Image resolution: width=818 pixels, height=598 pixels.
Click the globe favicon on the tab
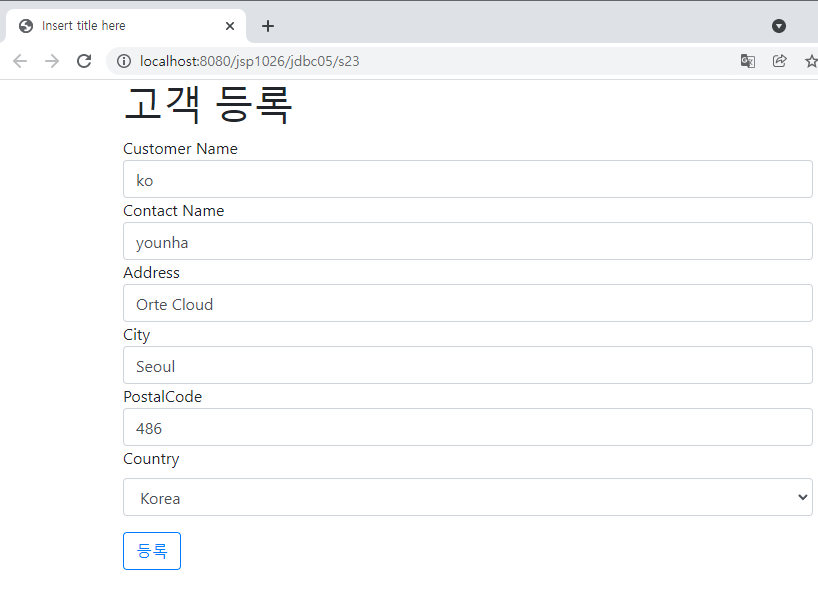pyautogui.click(x=26, y=26)
